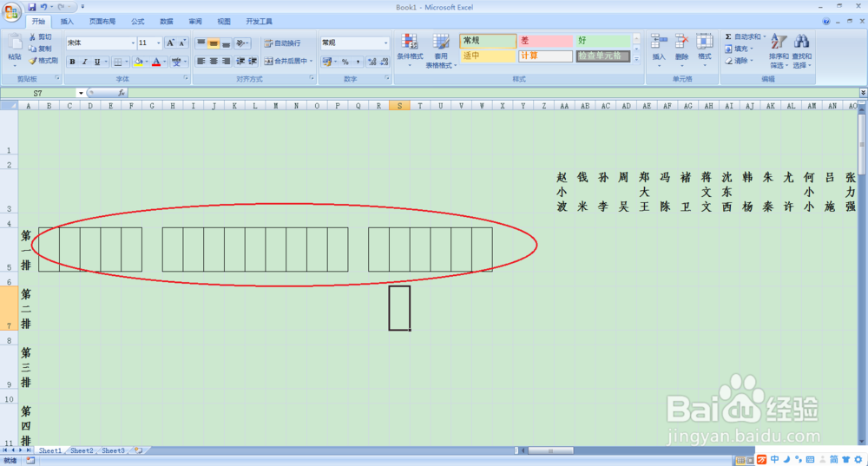This screenshot has width=868, height=466.
Task: Open the text orientation icon
Action: coord(240,43)
